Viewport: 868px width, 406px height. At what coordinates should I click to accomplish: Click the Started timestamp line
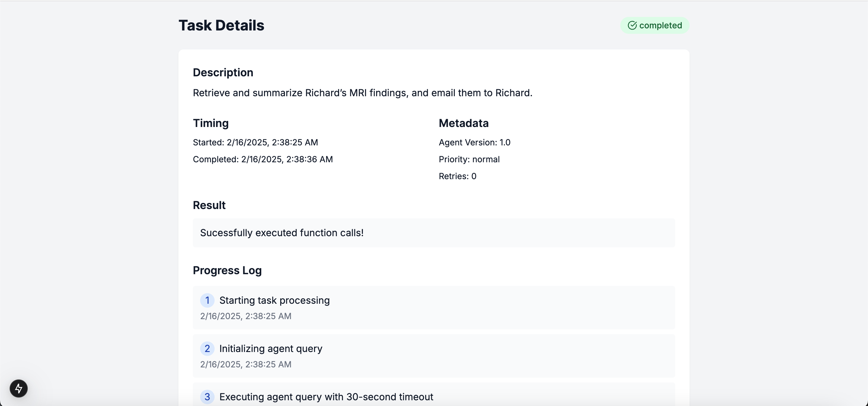(255, 142)
